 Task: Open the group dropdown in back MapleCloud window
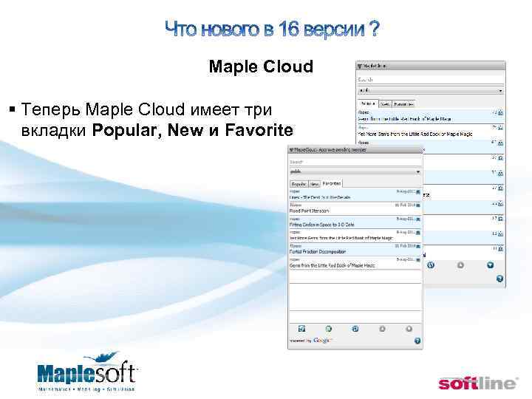coord(430,91)
